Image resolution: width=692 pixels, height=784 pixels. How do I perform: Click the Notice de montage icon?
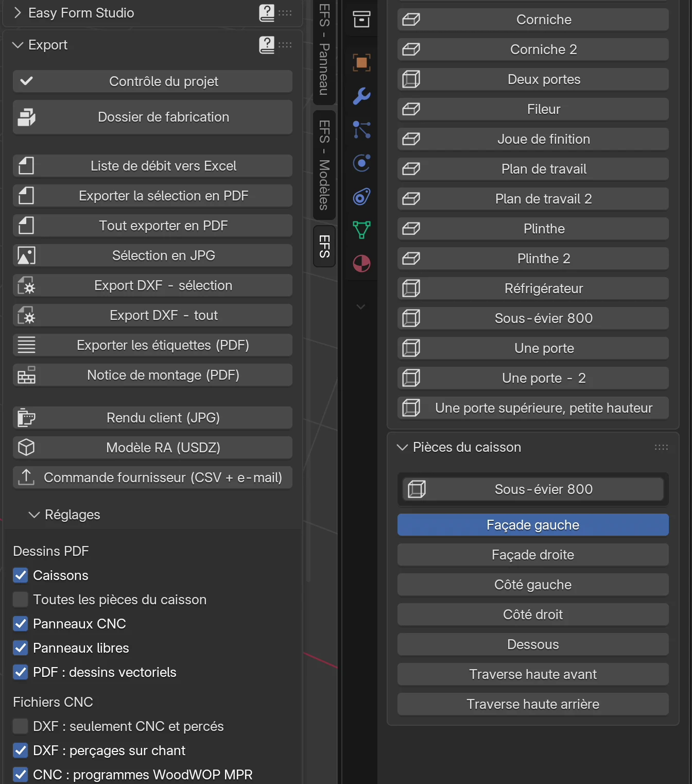pyautogui.click(x=26, y=375)
